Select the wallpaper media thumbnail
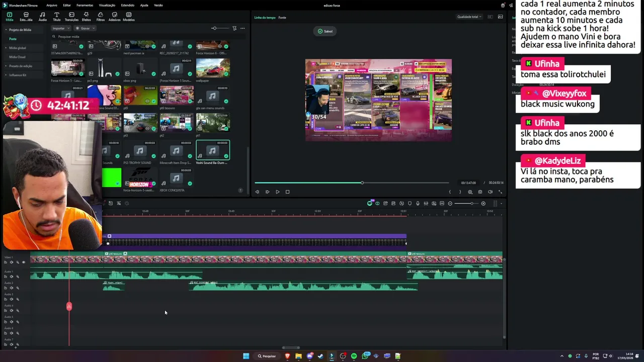The image size is (644, 362). click(x=213, y=68)
